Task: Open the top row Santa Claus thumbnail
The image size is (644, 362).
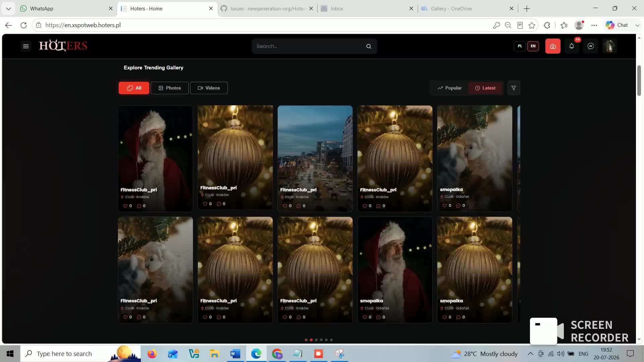Action: [155, 159]
